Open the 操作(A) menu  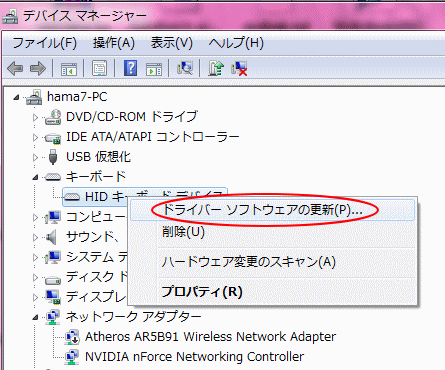pos(114,43)
